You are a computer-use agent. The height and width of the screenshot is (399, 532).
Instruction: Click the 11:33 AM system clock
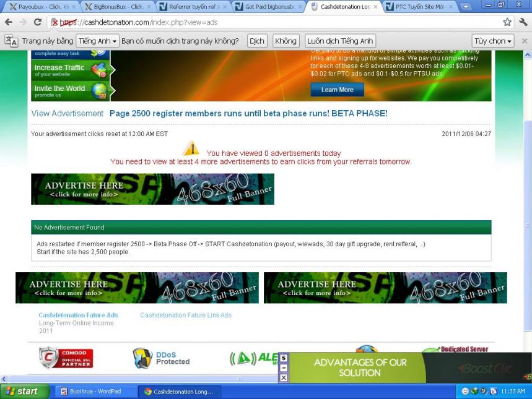click(x=513, y=392)
